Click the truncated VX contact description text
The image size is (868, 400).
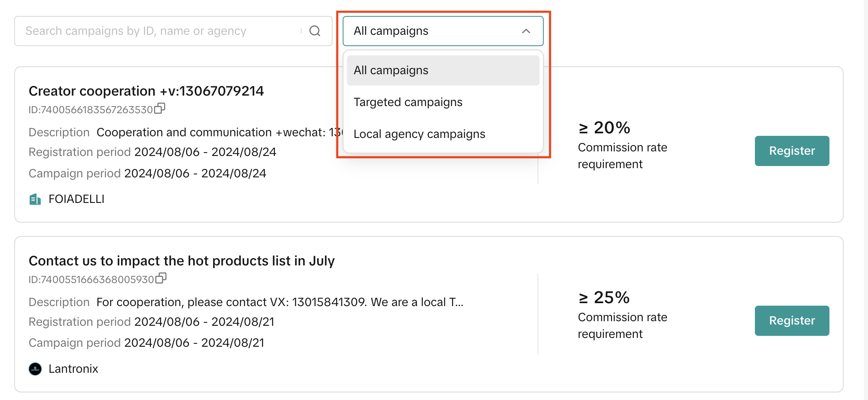[x=280, y=302]
